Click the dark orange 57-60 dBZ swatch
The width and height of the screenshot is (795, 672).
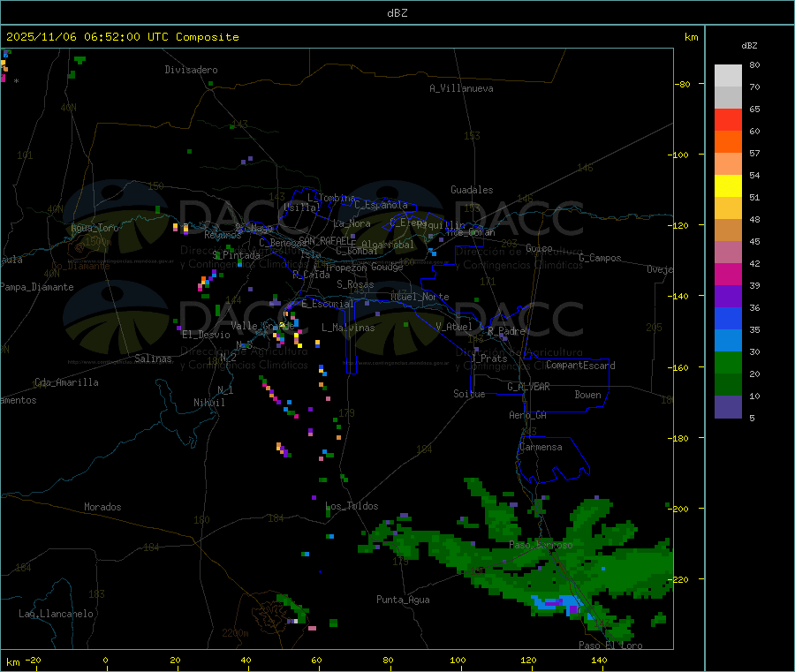728,142
